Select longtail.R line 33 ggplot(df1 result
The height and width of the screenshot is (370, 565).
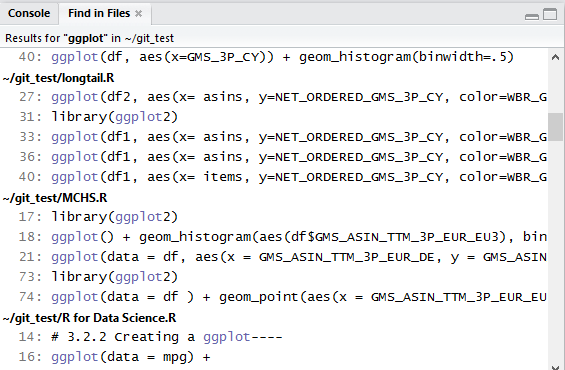(274, 137)
